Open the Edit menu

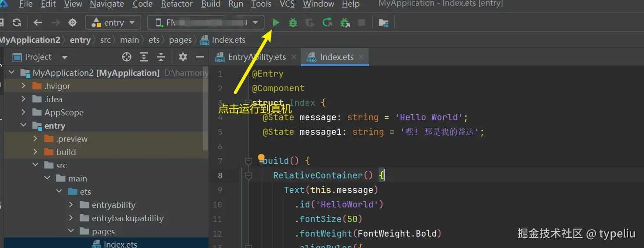[x=48, y=4]
